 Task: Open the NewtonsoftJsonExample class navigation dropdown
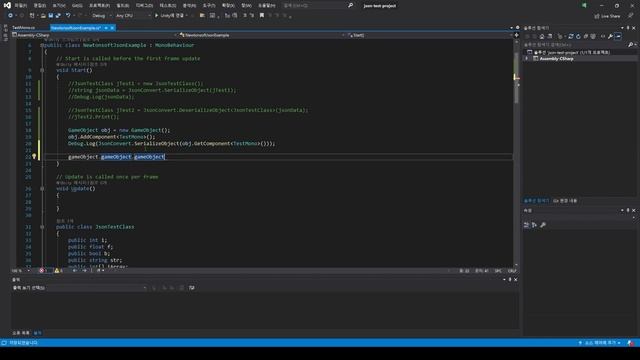pos(262,35)
